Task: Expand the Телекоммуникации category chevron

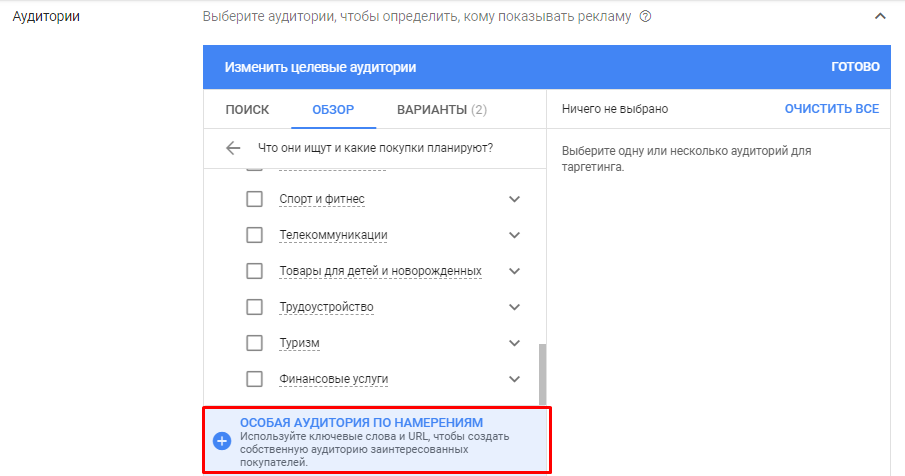Action: coord(515,235)
